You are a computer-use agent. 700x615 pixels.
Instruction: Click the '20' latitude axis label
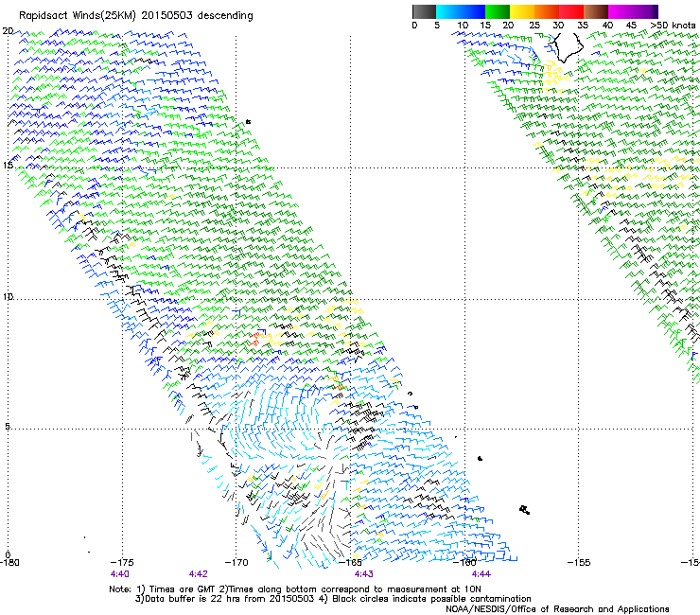coord(8,31)
